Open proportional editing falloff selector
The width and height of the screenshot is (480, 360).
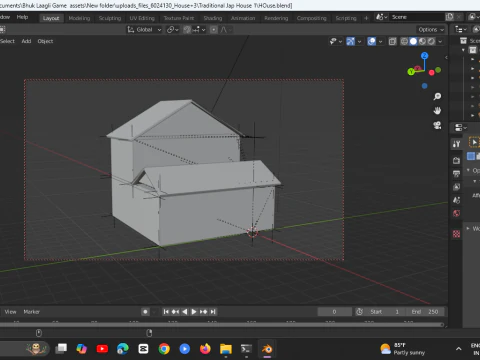226,30
